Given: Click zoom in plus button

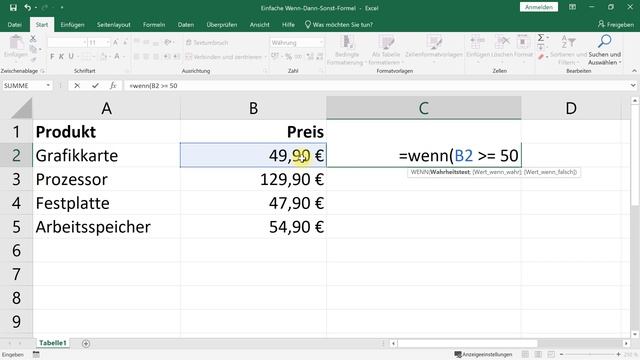Looking at the screenshot, I should click(x=618, y=354).
